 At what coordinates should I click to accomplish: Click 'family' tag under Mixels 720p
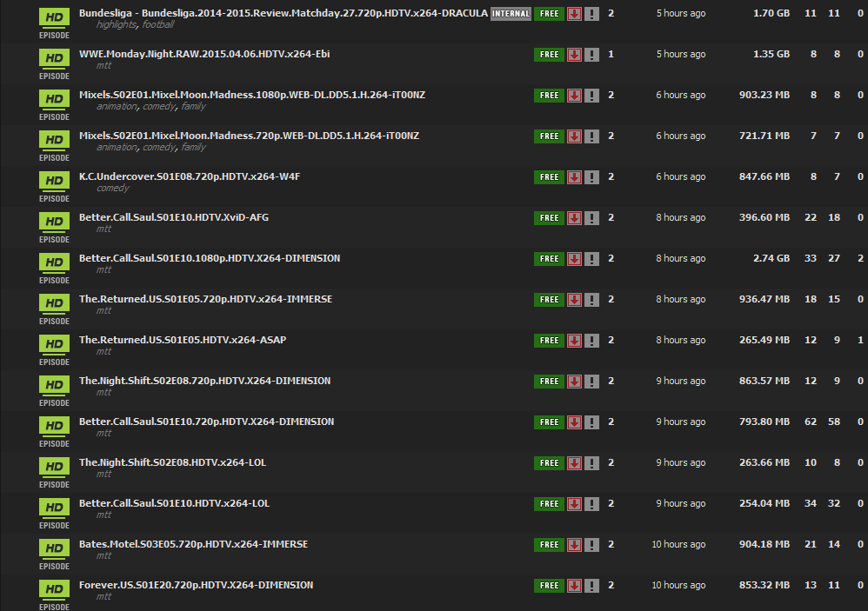click(x=194, y=148)
